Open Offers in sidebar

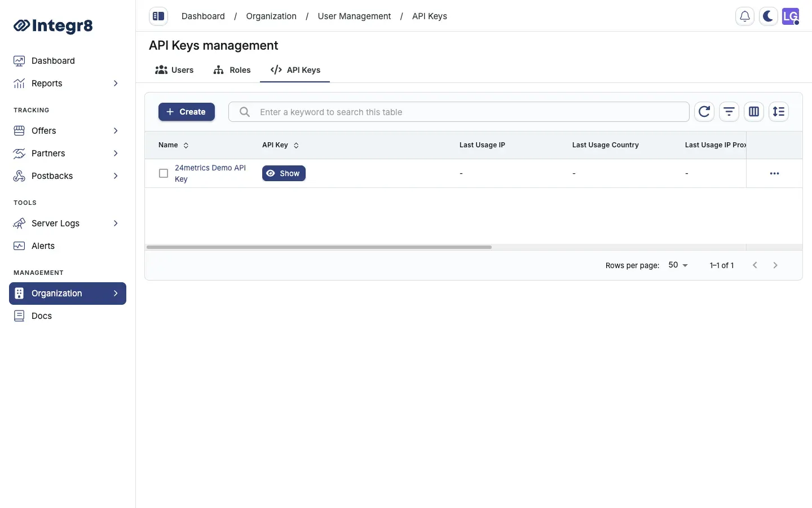coord(68,131)
